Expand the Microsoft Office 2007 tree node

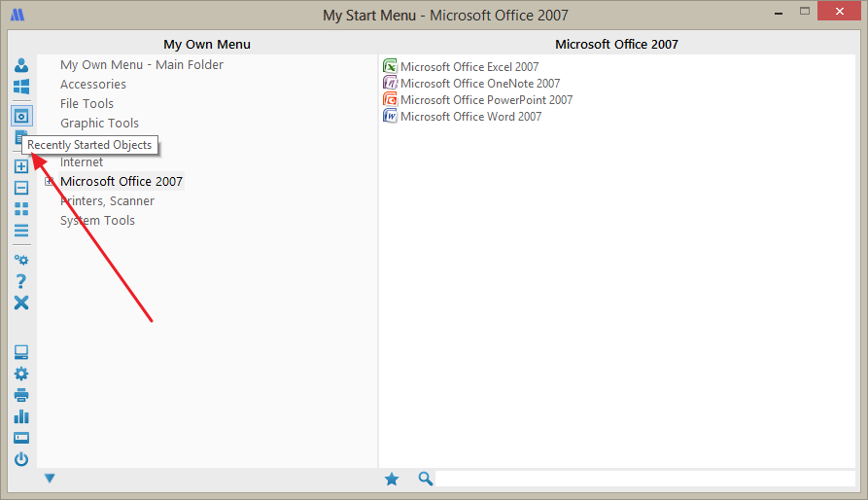tap(50, 181)
